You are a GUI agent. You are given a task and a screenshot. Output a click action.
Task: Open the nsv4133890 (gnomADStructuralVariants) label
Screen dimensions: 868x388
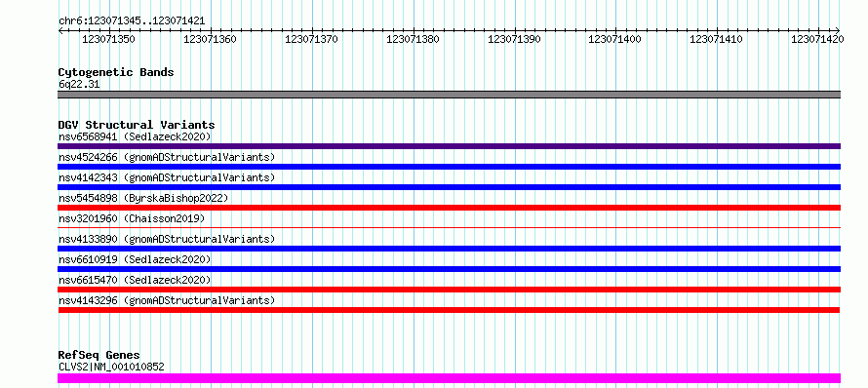click(x=167, y=239)
